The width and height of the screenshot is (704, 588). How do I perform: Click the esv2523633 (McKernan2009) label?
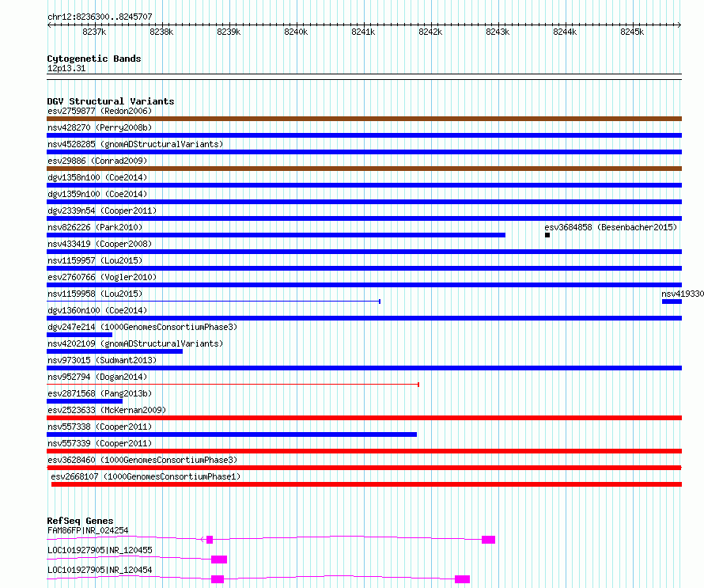pyautogui.click(x=107, y=410)
